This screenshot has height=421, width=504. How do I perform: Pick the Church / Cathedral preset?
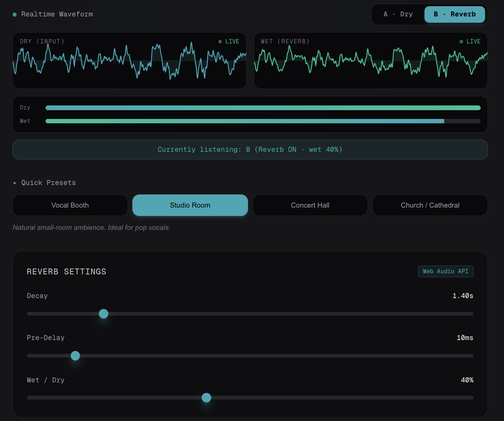(430, 205)
